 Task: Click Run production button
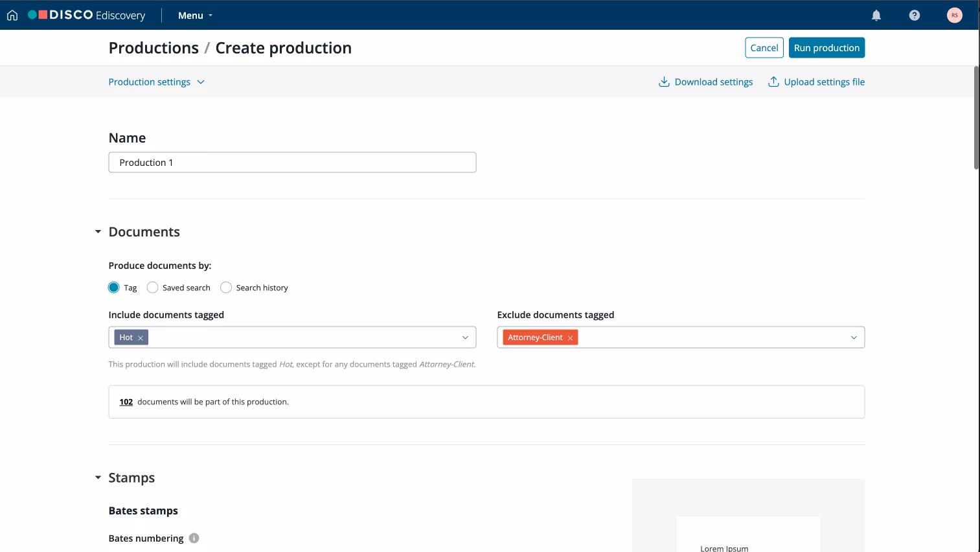click(x=826, y=48)
